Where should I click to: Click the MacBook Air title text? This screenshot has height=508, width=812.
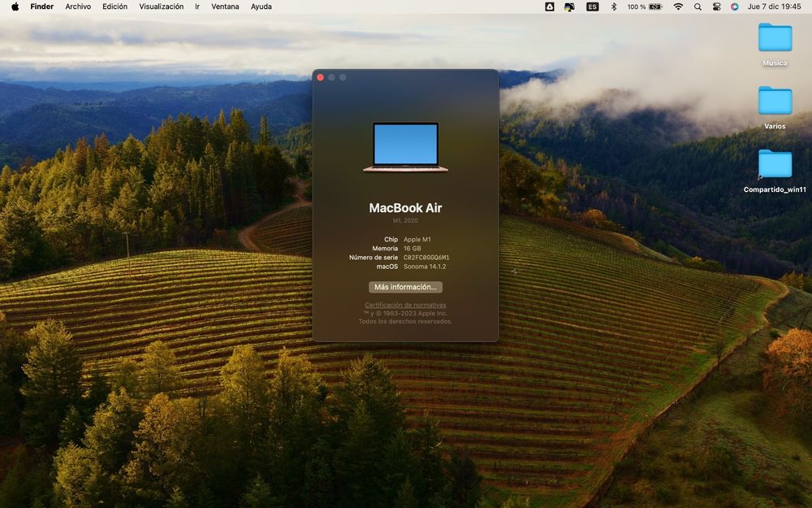(x=405, y=208)
